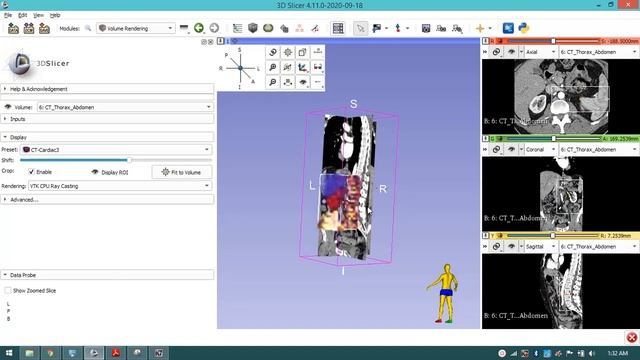The image size is (640, 360).
Task: Toggle volume rendering eye next to Volume
Action: tap(7, 107)
